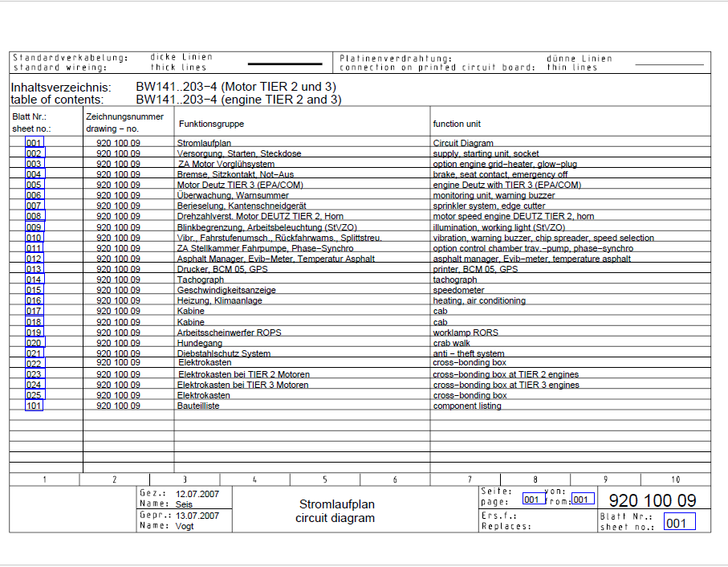This screenshot has width=728, height=567.
Task: Go to sheet 016 Heizung, Klimaanlage
Action: [35, 300]
